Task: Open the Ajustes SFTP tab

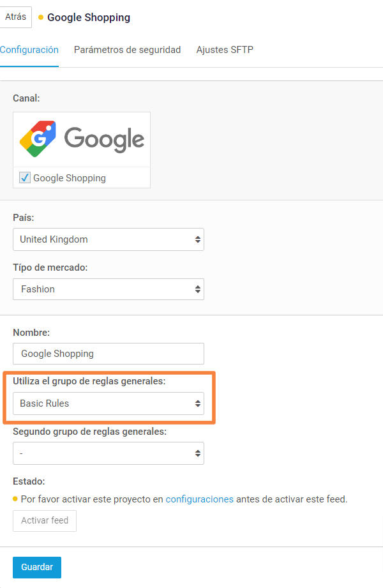Action: coord(225,50)
